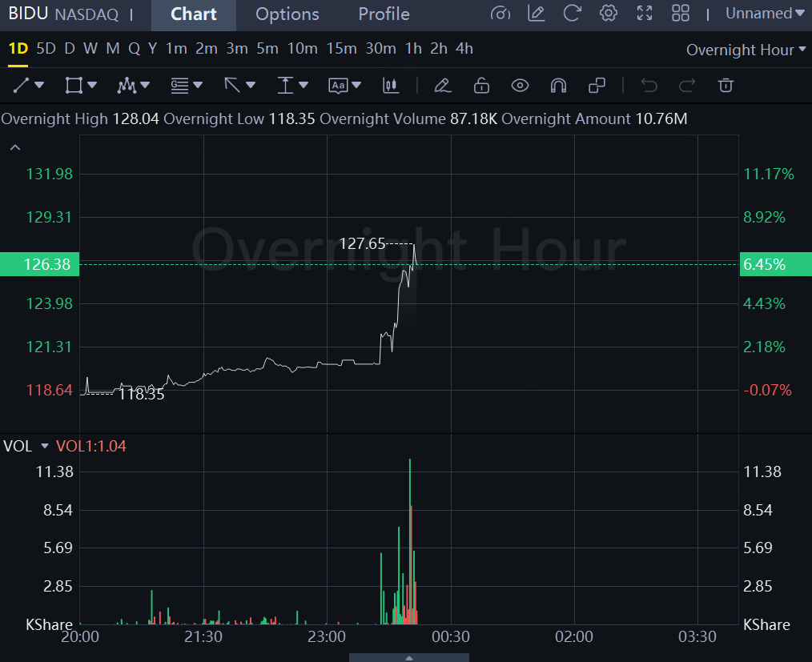
Task: Select the M monthly timeframe
Action: [112, 49]
